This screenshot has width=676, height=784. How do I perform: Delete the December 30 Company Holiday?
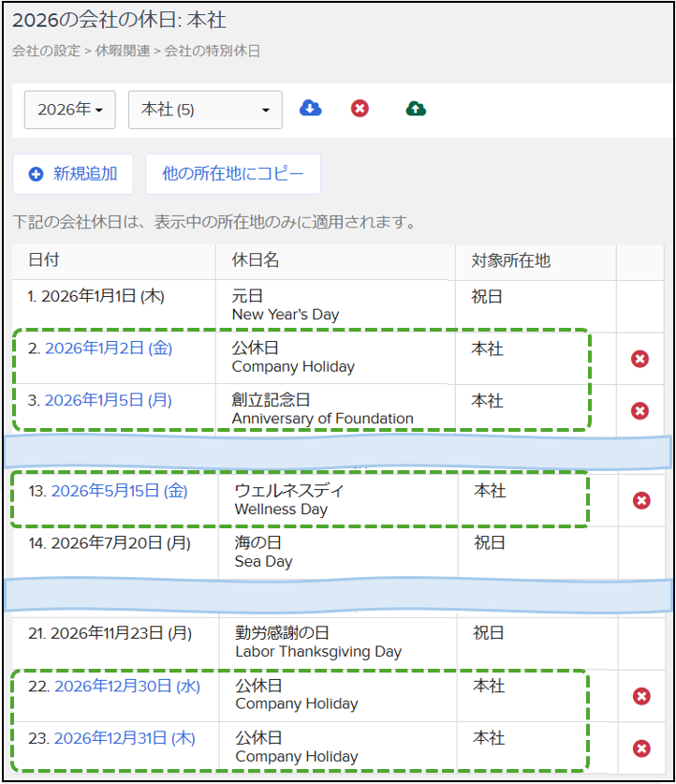click(641, 696)
